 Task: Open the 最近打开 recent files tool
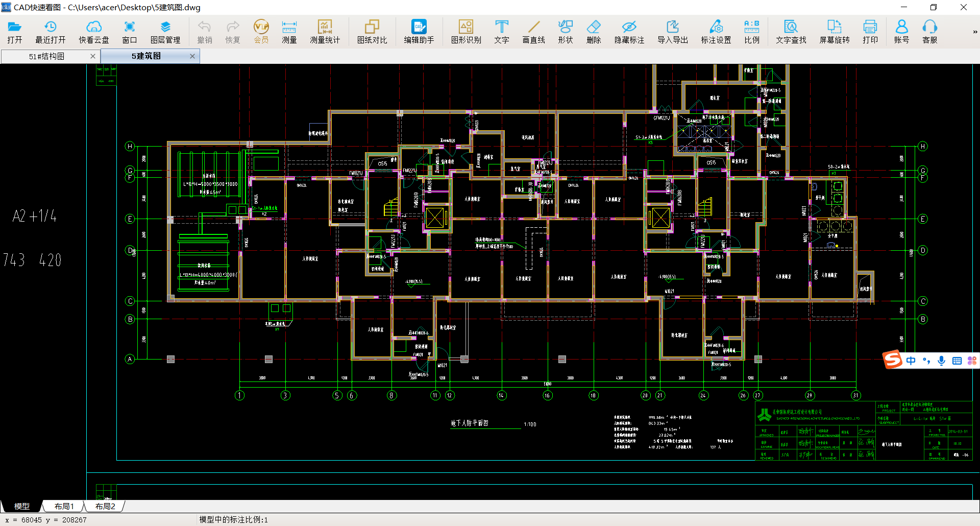[x=51, y=32]
